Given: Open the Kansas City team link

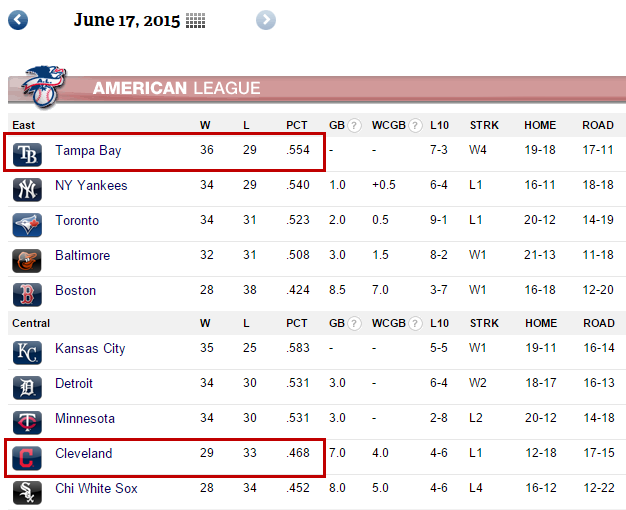Looking at the screenshot, I should [x=90, y=349].
